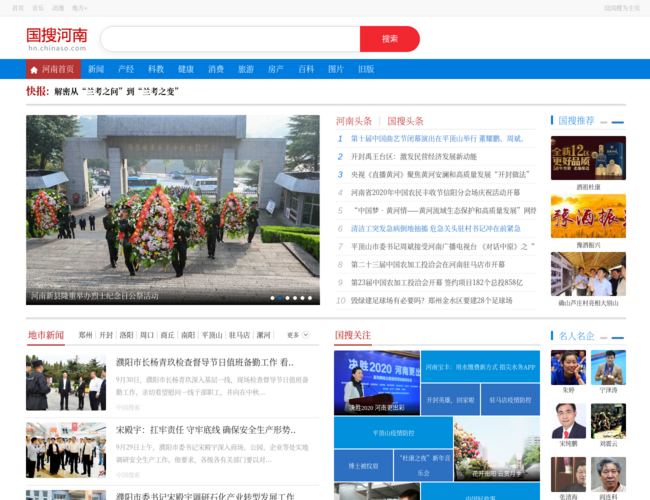Screen dimensions: 650x500
Task: Click the search input field
Action: pos(230,39)
